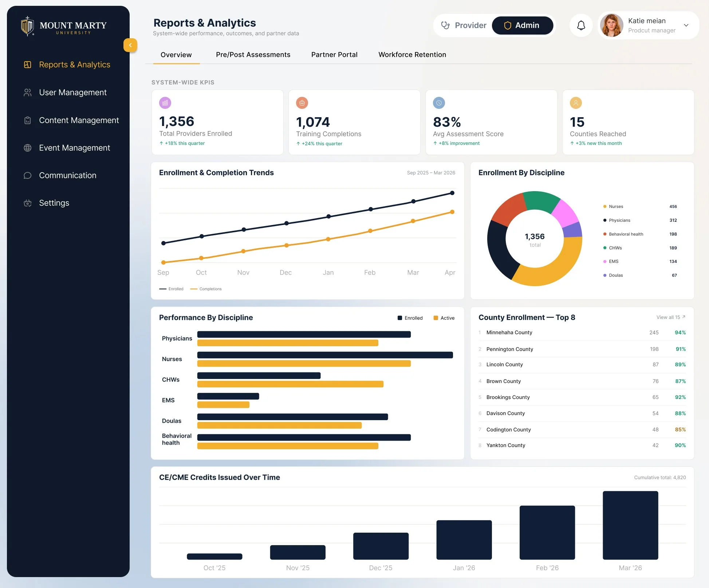Click the Mount Marty University logo
Image resolution: width=709 pixels, height=588 pixels.
tap(64, 26)
